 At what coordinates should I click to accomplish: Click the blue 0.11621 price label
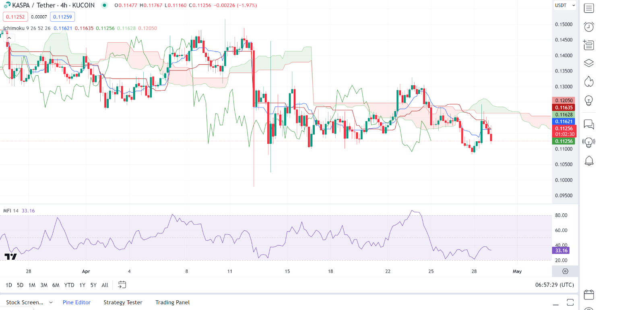pos(563,121)
